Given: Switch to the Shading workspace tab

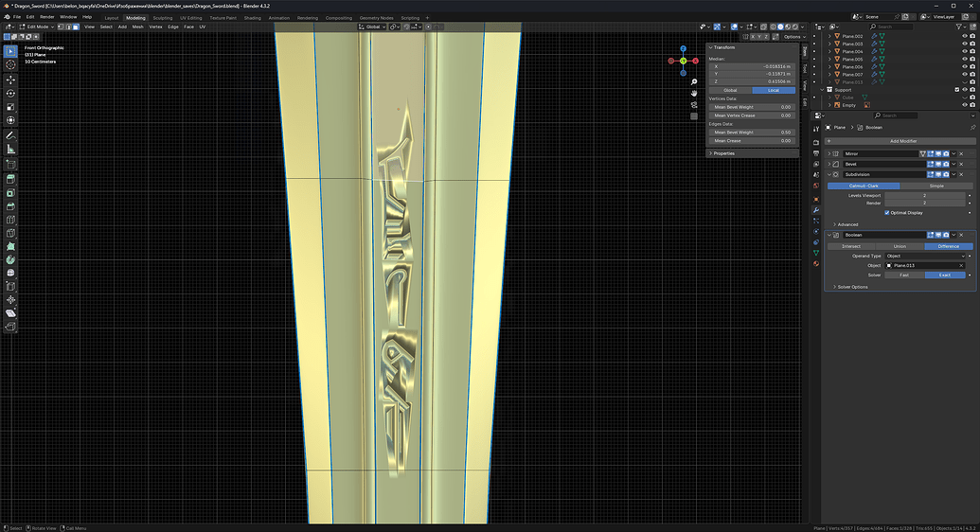Looking at the screenshot, I should click(x=253, y=17).
